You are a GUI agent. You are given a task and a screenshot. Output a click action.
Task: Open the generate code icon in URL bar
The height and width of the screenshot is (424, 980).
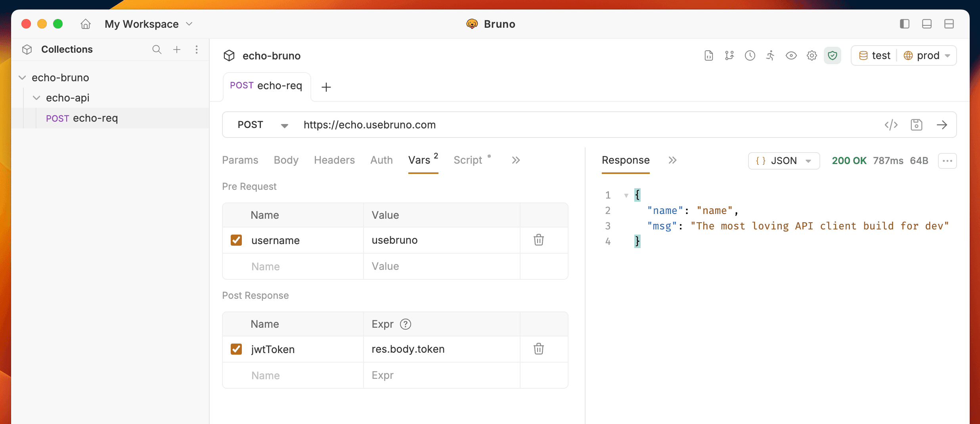(x=891, y=125)
